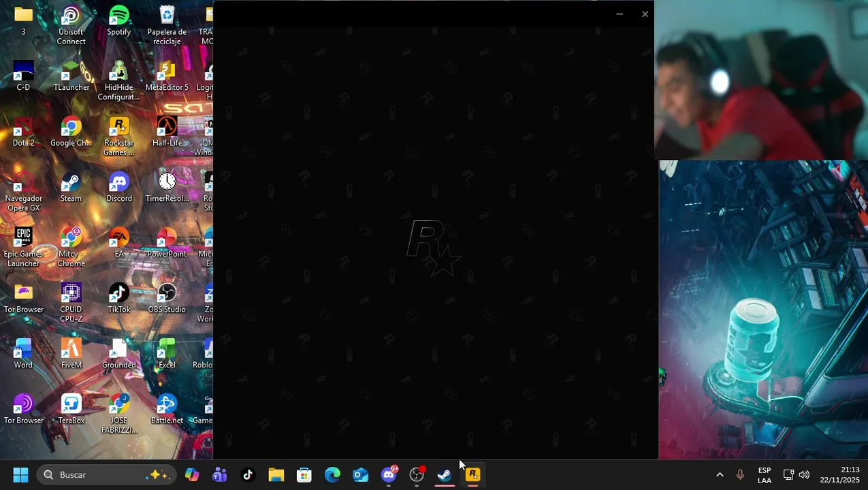
Task: Select the EA app desktop icon
Action: point(118,243)
